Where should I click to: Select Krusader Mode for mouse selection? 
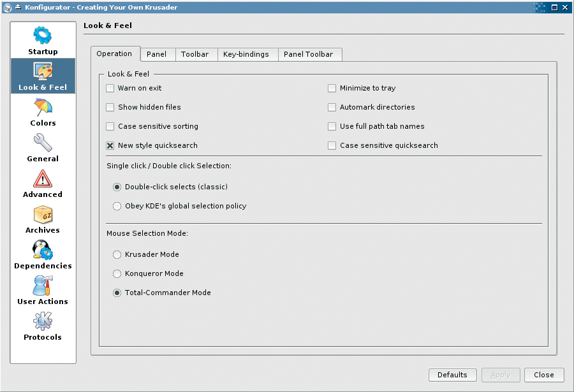(x=117, y=254)
